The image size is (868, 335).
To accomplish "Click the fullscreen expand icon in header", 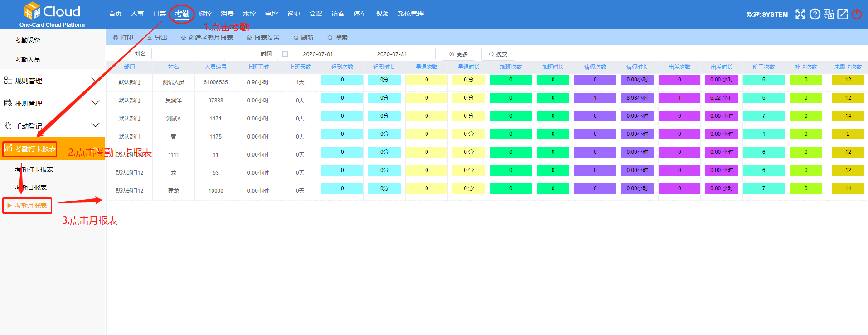I will point(800,14).
